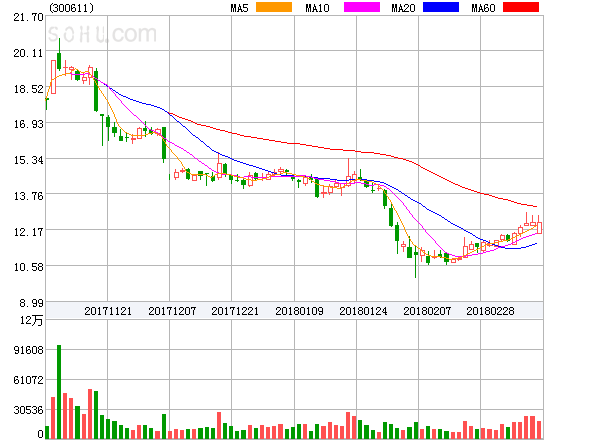Click the orange MA5 legend swatch
The image size is (600, 440).
[x=274, y=7]
